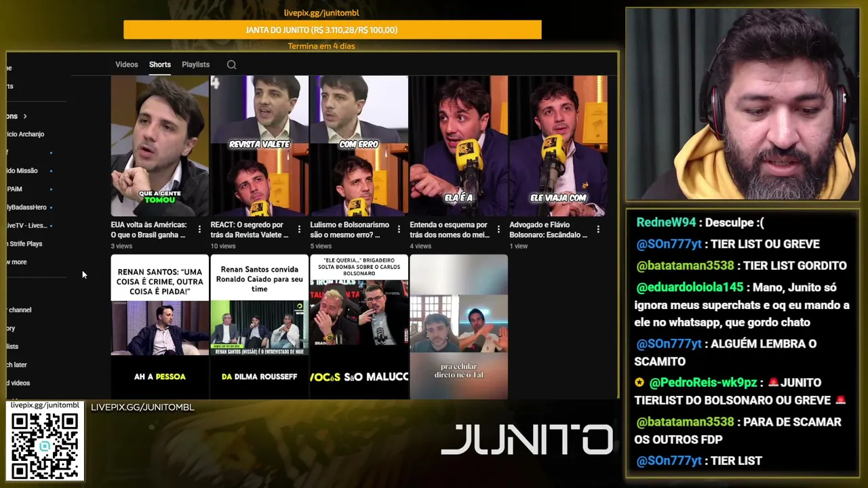Open 'EUA volta às Américas' short title

[x=149, y=230]
